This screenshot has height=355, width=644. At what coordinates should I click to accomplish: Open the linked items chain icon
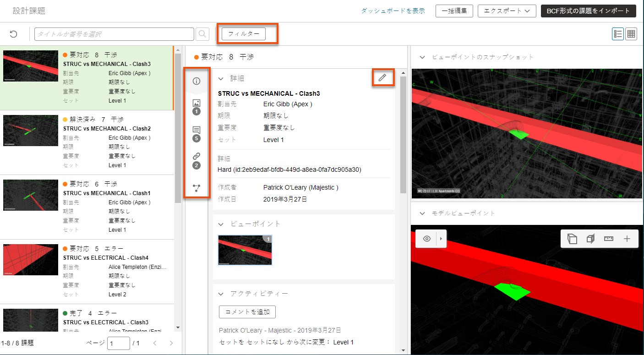tap(196, 161)
